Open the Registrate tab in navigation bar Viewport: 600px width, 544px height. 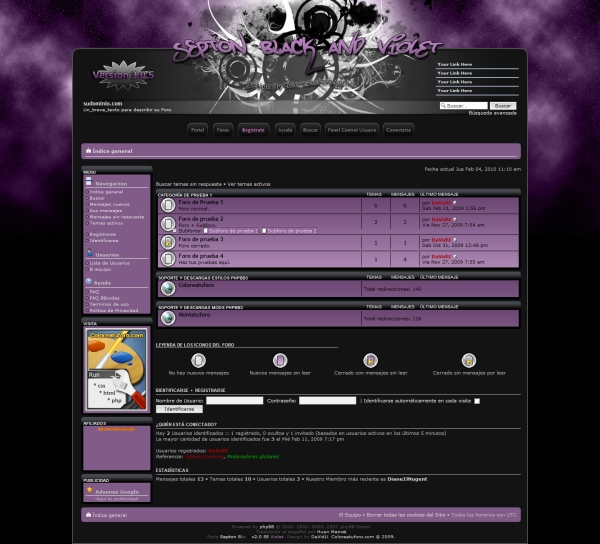click(253, 130)
